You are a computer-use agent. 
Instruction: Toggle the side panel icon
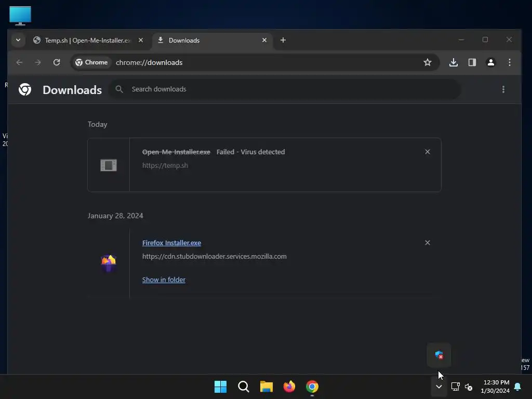click(472, 62)
